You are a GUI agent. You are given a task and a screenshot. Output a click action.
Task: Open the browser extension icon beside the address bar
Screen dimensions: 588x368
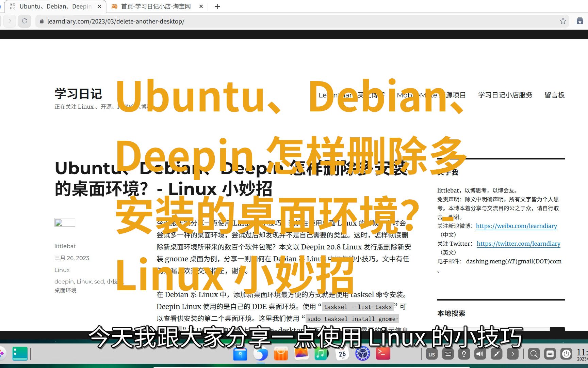click(x=580, y=21)
